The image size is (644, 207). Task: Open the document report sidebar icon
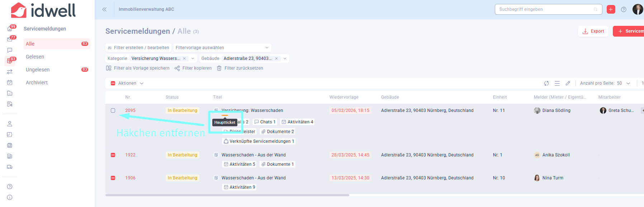coord(10,104)
